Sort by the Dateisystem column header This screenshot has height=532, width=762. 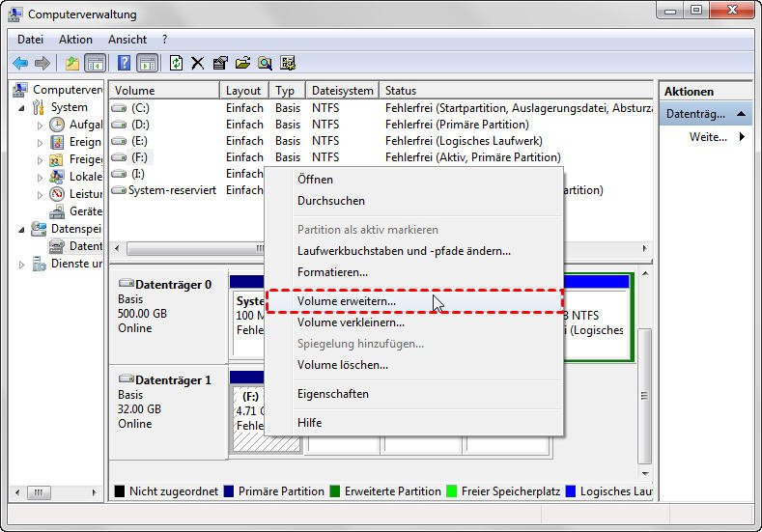tap(343, 91)
